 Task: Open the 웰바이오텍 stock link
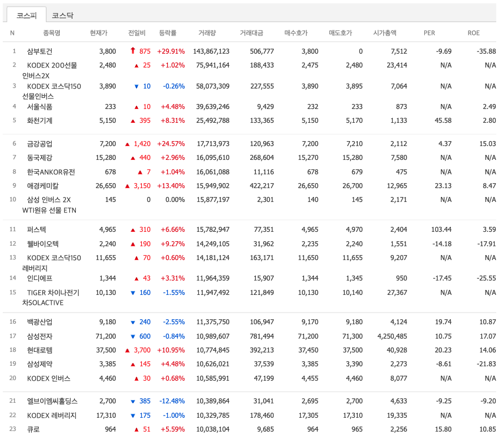tap(43, 244)
